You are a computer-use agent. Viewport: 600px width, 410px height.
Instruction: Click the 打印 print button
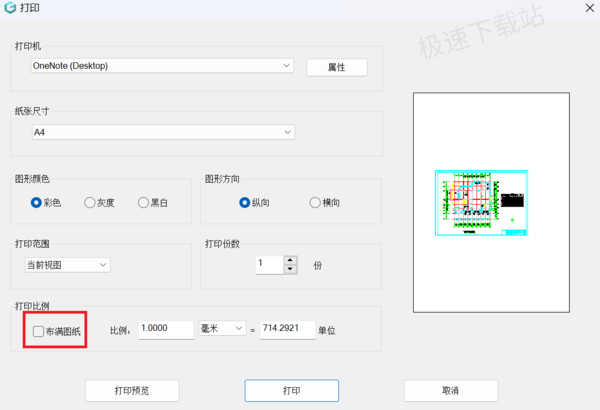(292, 390)
